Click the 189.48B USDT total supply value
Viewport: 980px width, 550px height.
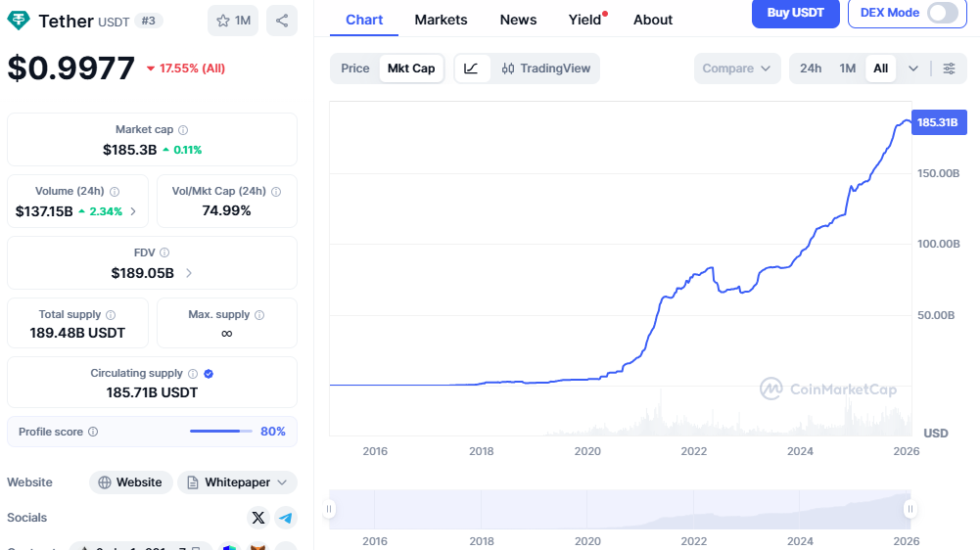[77, 333]
